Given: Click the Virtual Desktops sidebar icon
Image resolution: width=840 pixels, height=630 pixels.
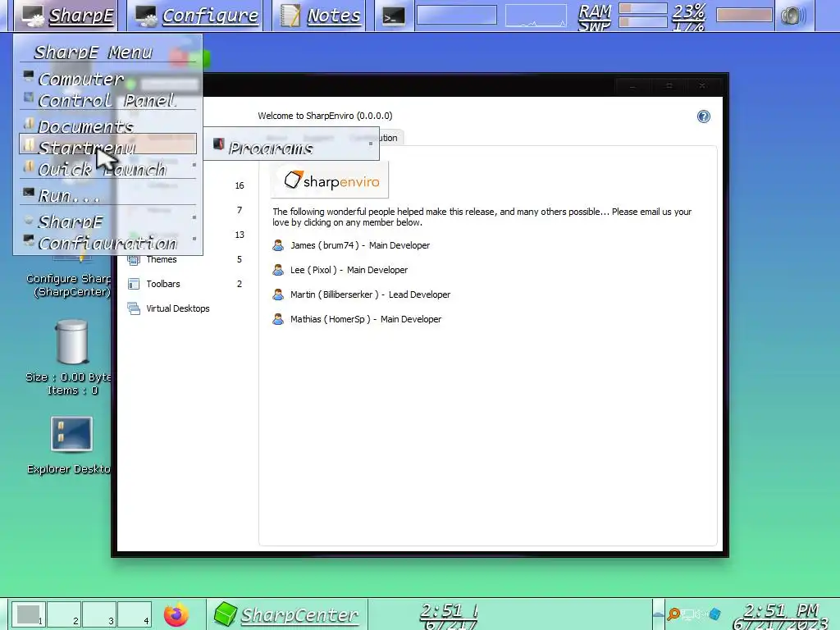Looking at the screenshot, I should point(134,308).
